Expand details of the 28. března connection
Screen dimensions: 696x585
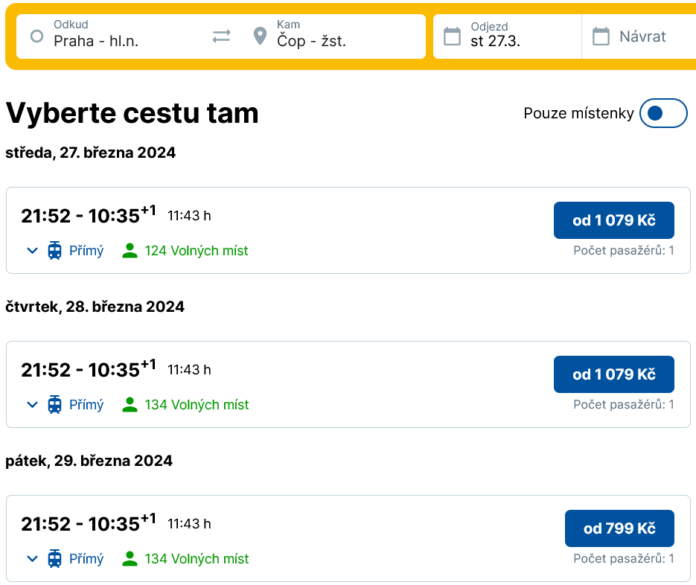32,405
